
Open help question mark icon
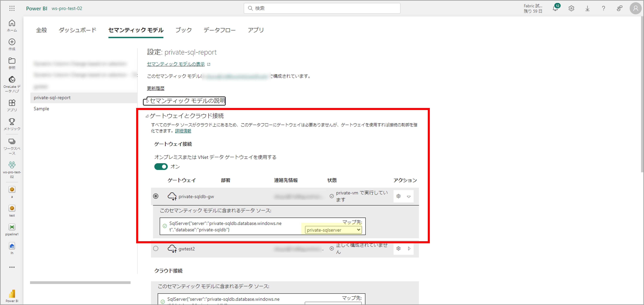click(x=603, y=8)
